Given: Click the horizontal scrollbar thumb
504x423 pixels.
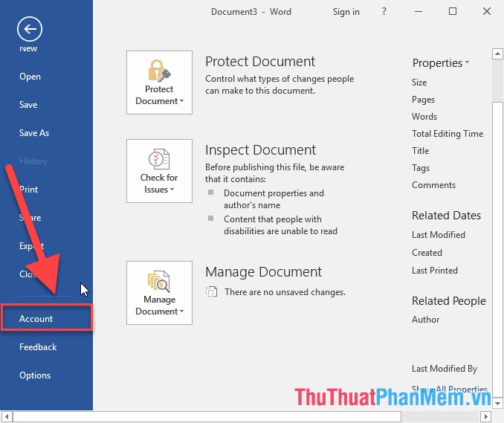Looking at the screenshot, I should 207,417.
